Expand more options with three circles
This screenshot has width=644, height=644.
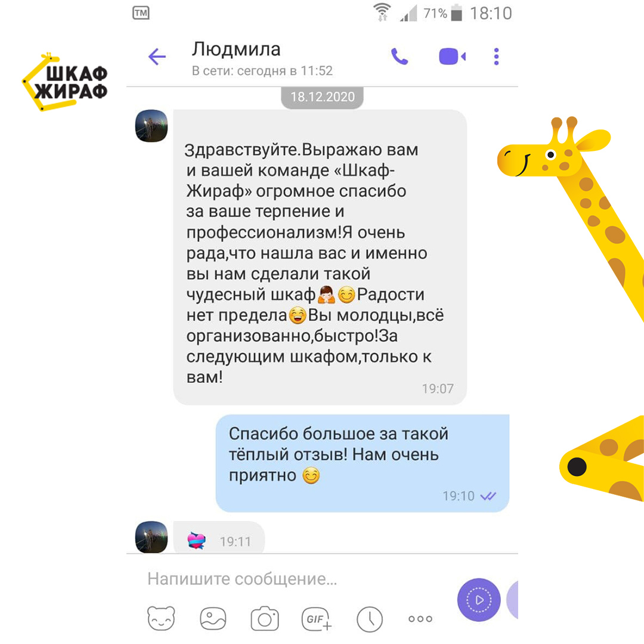pos(420,619)
